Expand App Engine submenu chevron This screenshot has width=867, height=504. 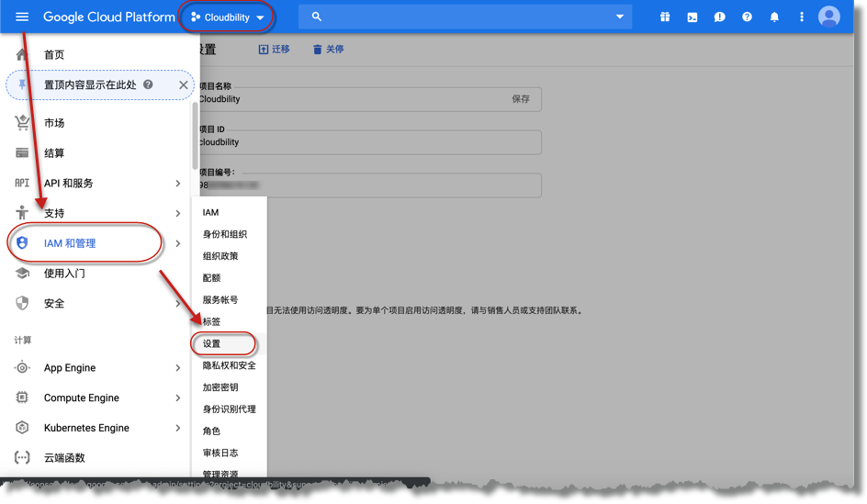(x=177, y=367)
